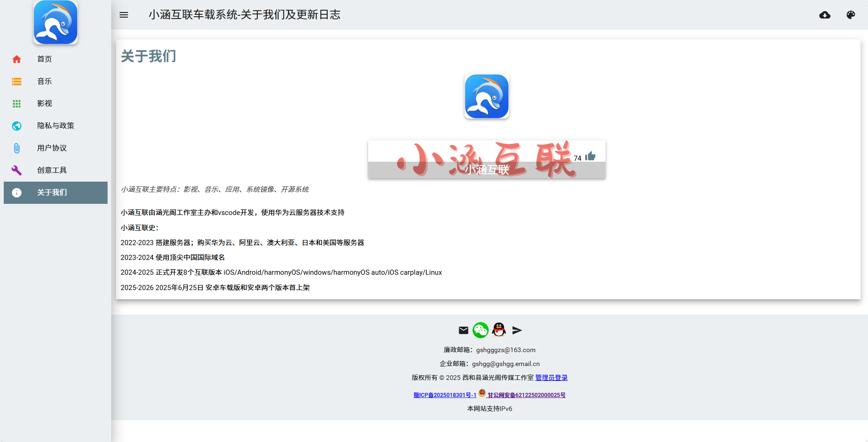Image resolution: width=868 pixels, height=442 pixels.
Task: Click the grid icon beside 影视
Action: click(17, 103)
